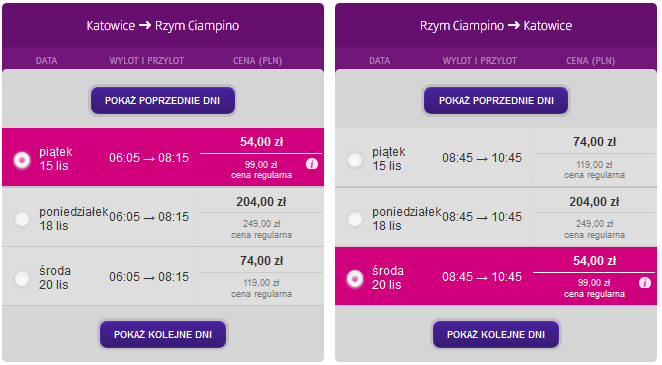
Task: Click outbound Friday 06:05 → 08:15 flight time
Action: (149, 158)
